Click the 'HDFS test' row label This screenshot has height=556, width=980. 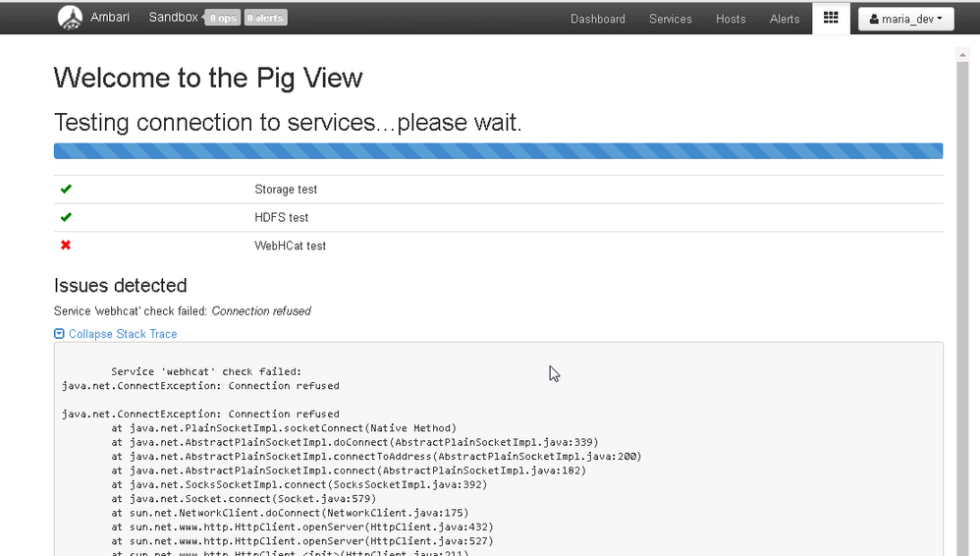pyautogui.click(x=281, y=218)
